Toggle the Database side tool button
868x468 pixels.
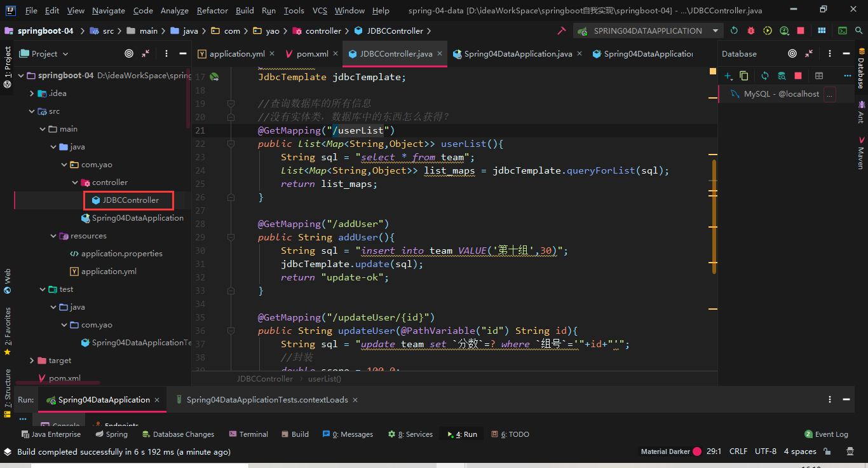[x=860, y=69]
